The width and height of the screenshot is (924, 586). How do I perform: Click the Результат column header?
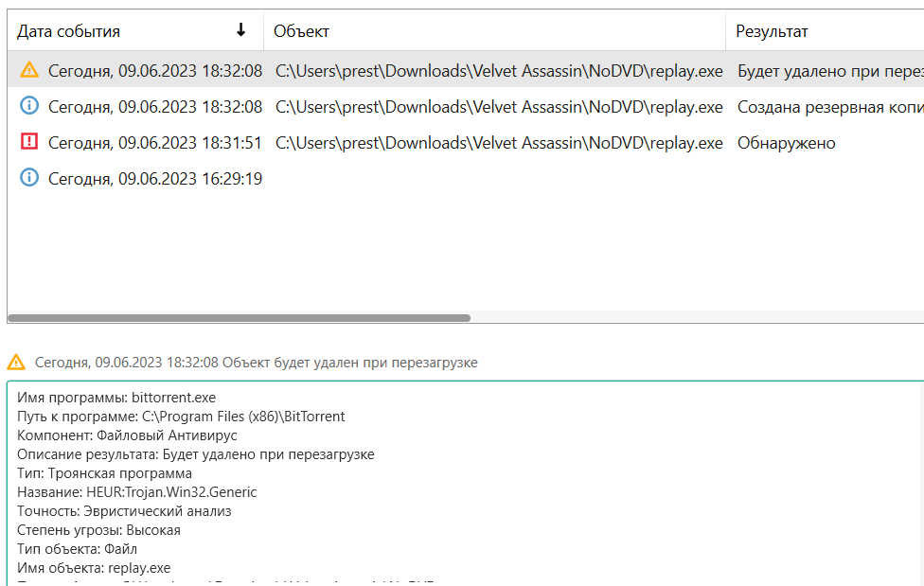772,31
